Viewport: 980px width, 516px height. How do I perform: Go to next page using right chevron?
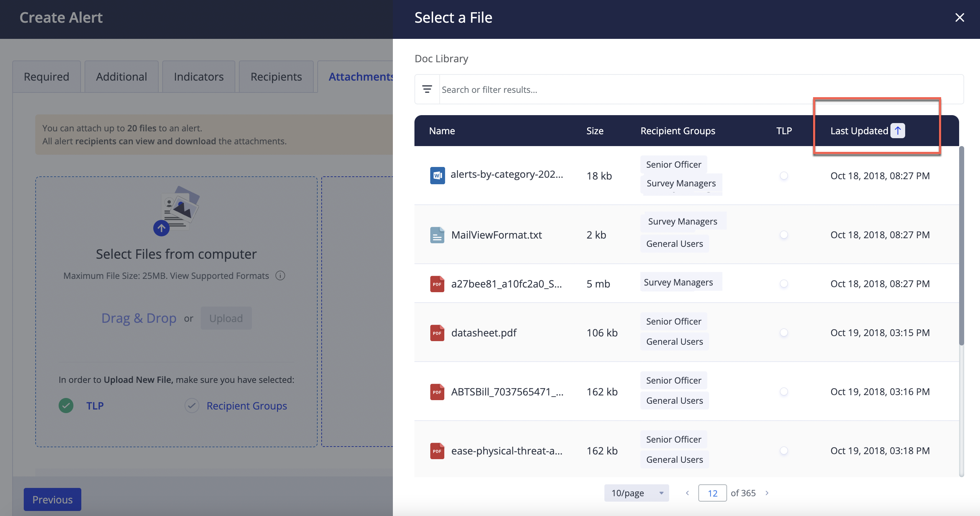click(767, 493)
